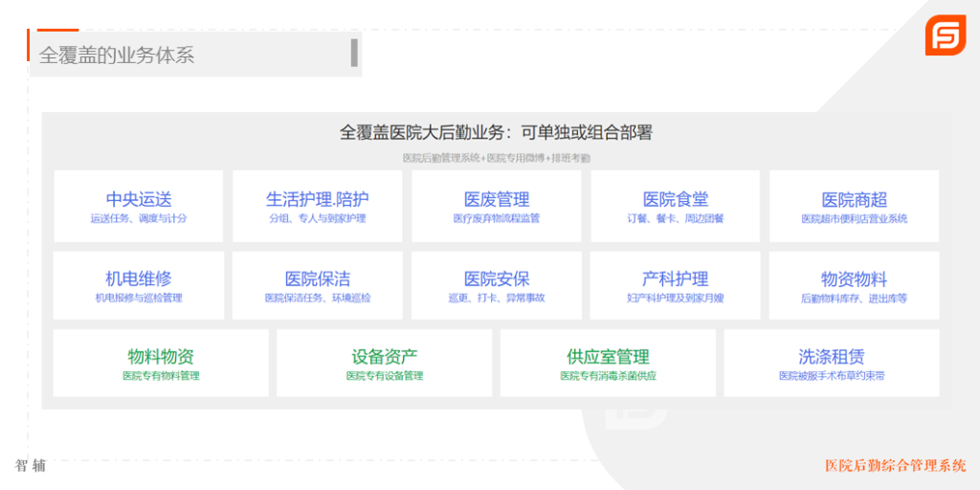Click the orange S logo icon
This screenshot has width=980, height=490.
[945, 35]
